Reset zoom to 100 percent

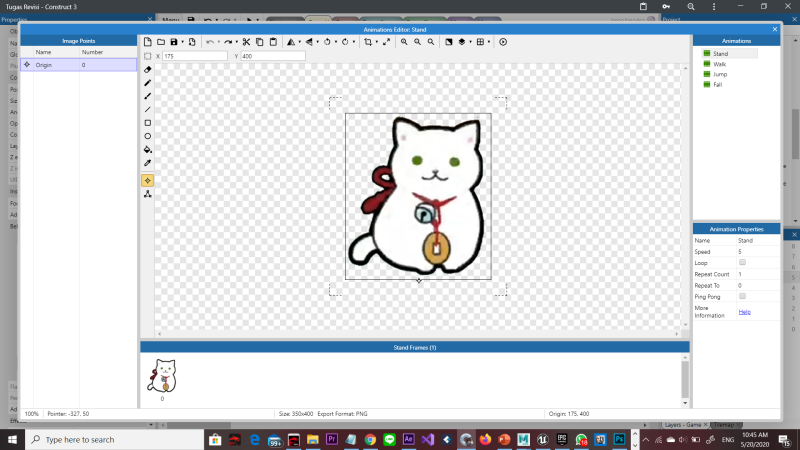pyautogui.click(x=431, y=42)
